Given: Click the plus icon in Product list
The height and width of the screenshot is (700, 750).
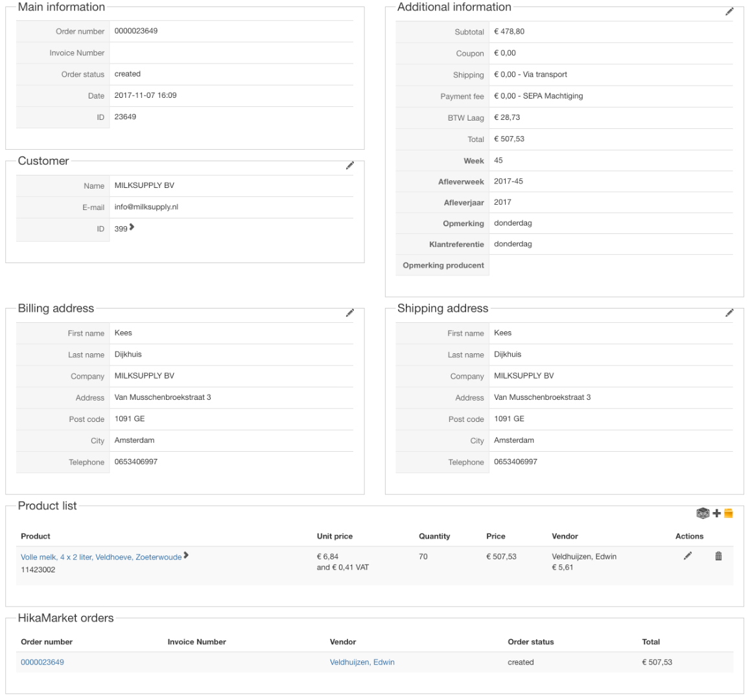Looking at the screenshot, I should coord(716,513).
